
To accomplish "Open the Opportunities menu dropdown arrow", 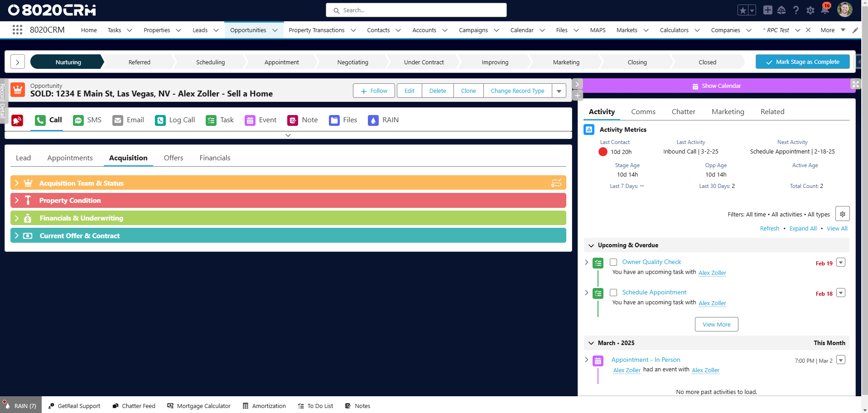I will [x=275, y=30].
